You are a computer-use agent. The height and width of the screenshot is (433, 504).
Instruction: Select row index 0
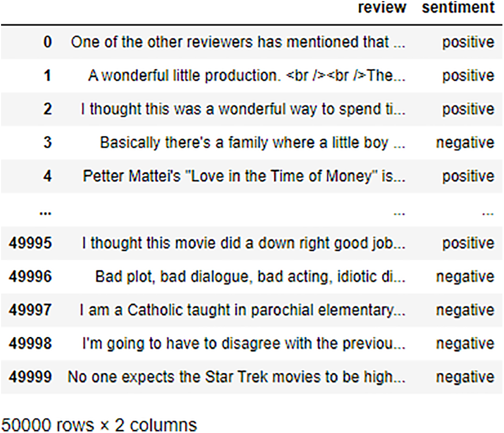[x=47, y=42]
